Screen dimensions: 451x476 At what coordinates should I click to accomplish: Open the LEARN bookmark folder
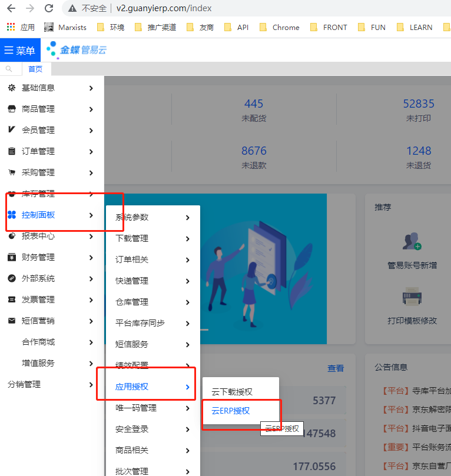pos(414,27)
